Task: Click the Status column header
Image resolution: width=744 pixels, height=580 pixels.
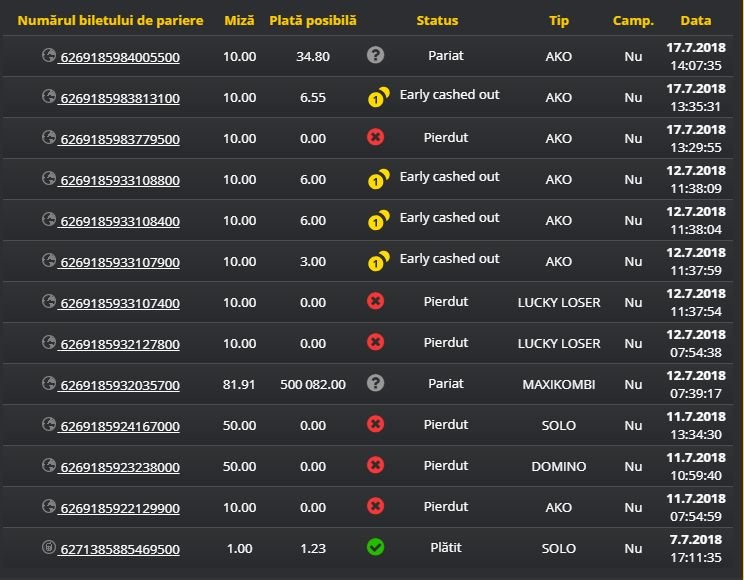Action: 437,20
